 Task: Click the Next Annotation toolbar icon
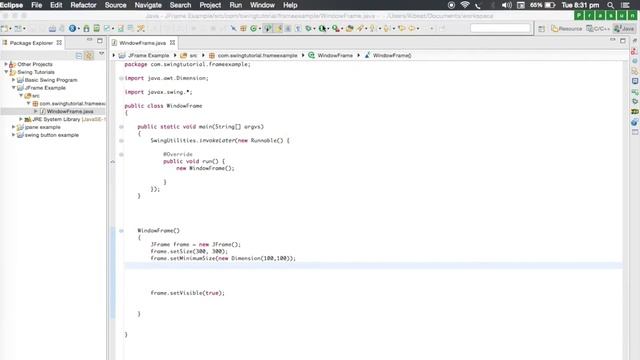click(372, 28)
